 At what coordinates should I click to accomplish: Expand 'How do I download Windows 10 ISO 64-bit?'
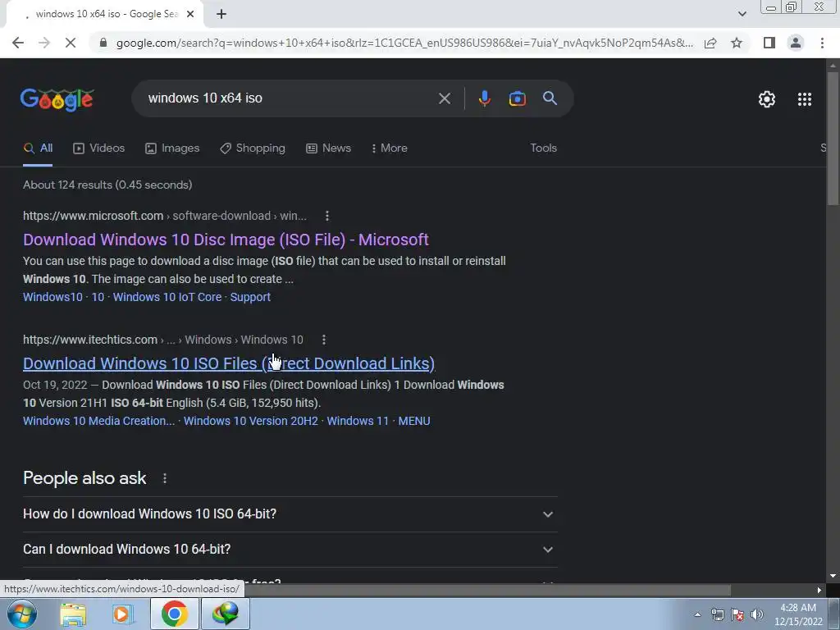coord(290,514)
